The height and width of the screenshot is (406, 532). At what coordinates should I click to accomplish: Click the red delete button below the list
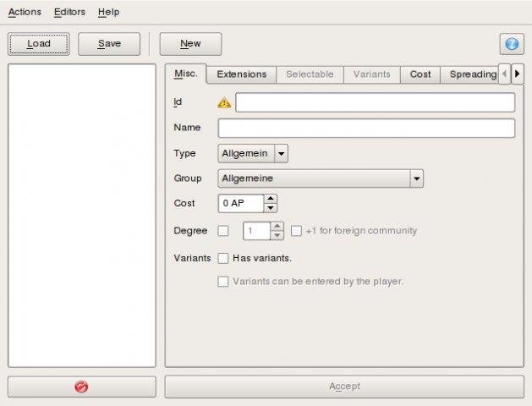click(x=82, y=387)
